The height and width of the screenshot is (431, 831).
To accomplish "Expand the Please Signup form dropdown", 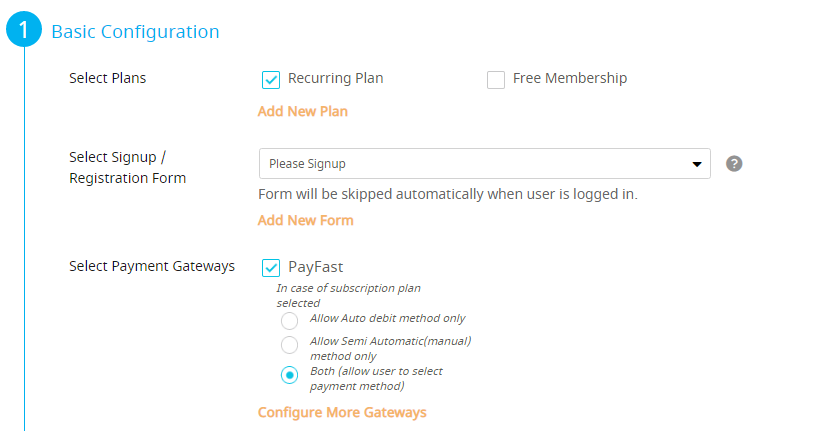I will click(484, 164).
